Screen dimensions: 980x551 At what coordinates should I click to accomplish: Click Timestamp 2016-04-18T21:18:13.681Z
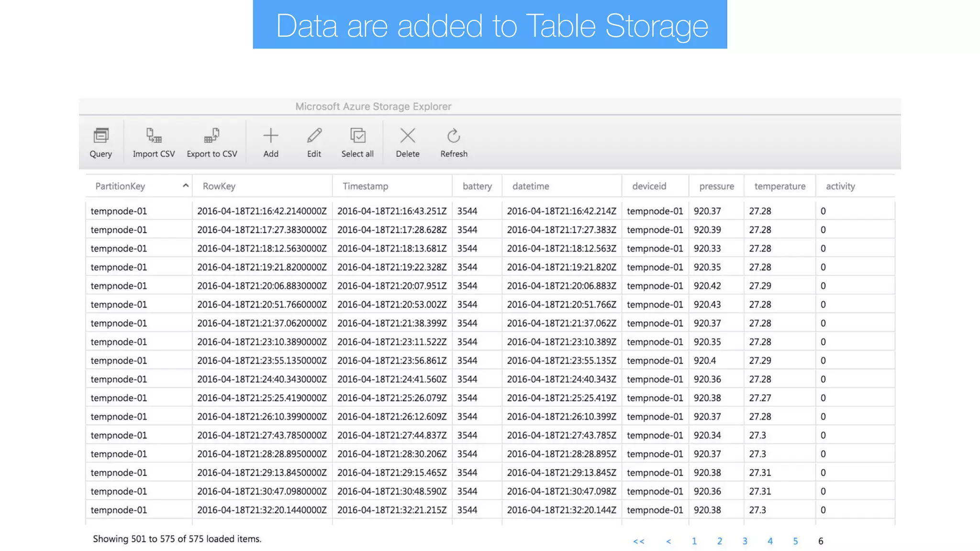coord(392,248)
